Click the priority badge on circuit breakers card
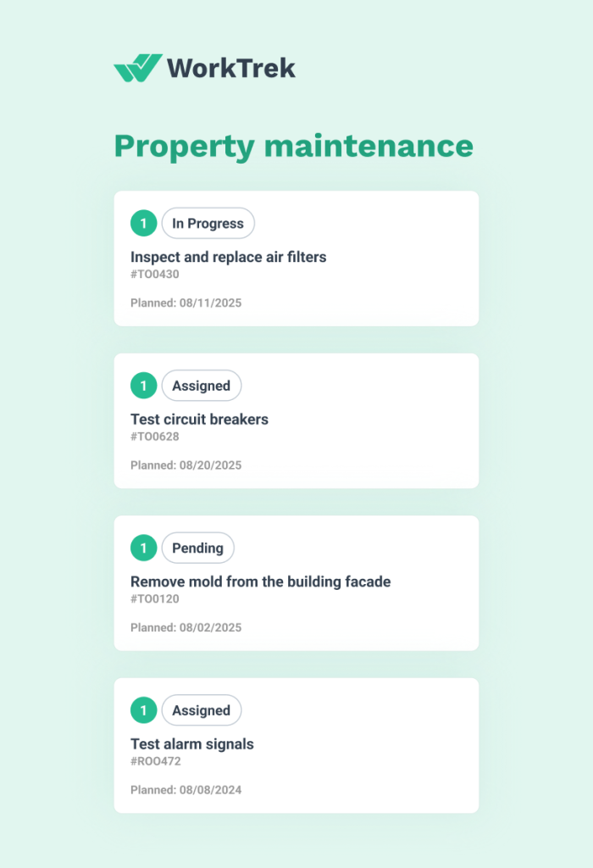 tap(143, 386)
